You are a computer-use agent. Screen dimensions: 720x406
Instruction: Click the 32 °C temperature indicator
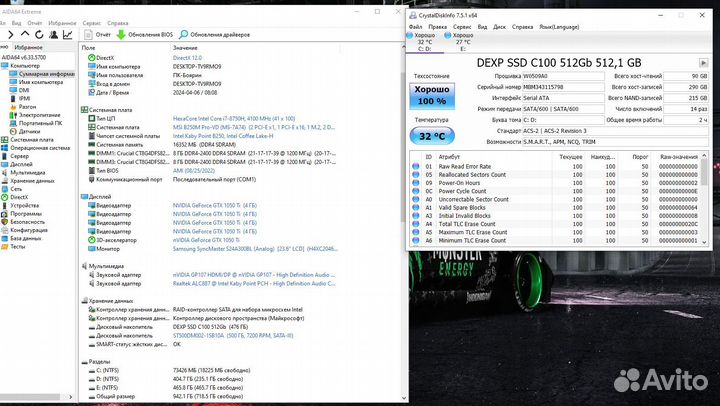(432, 136)
